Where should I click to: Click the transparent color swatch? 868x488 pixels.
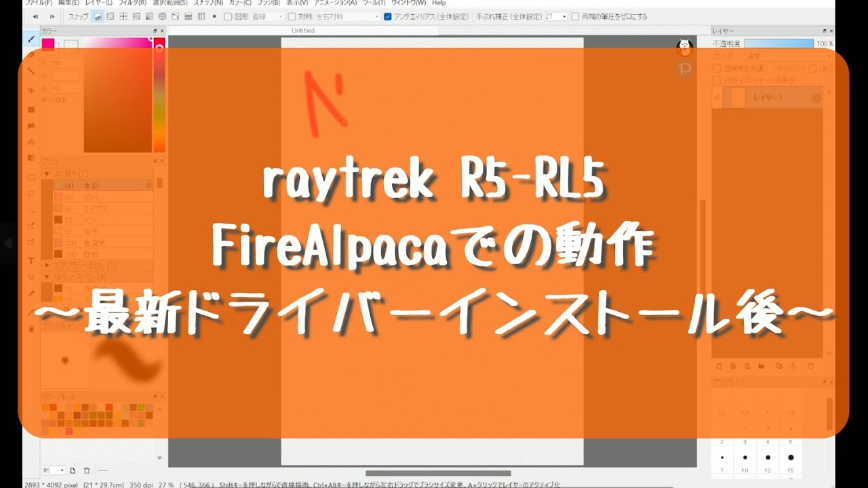(x=71, y=45)
